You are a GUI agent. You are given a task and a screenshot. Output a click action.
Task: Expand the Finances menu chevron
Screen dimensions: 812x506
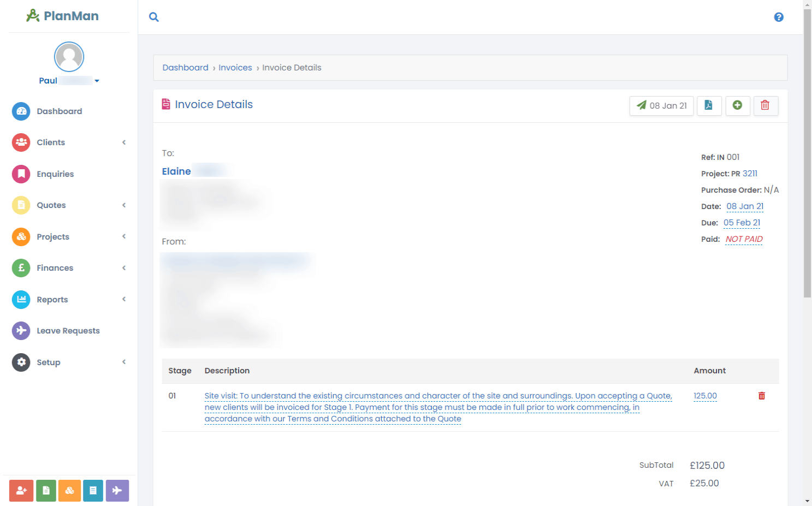click(x=124, y=268)
